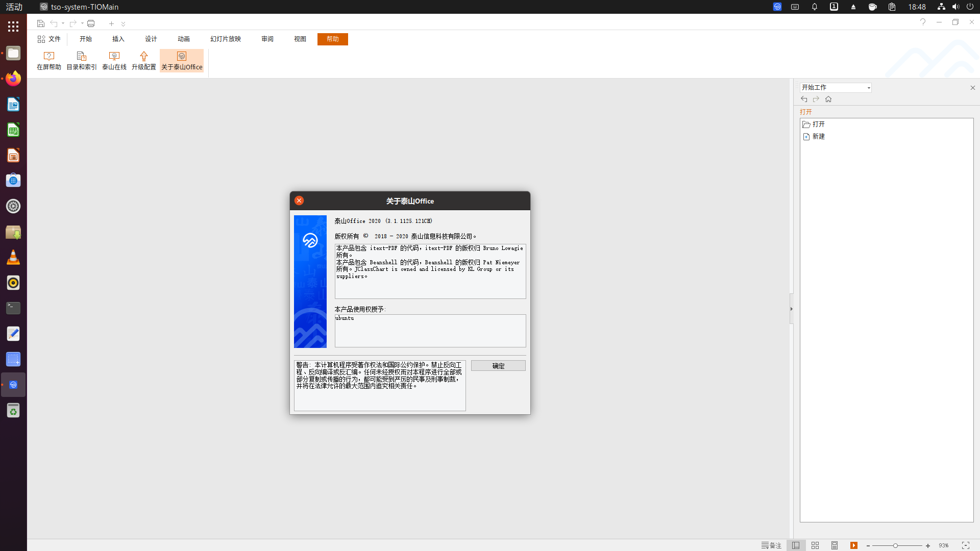Click the task pane back arrow
Screen dimensions: 980x551
coord(804,99)
